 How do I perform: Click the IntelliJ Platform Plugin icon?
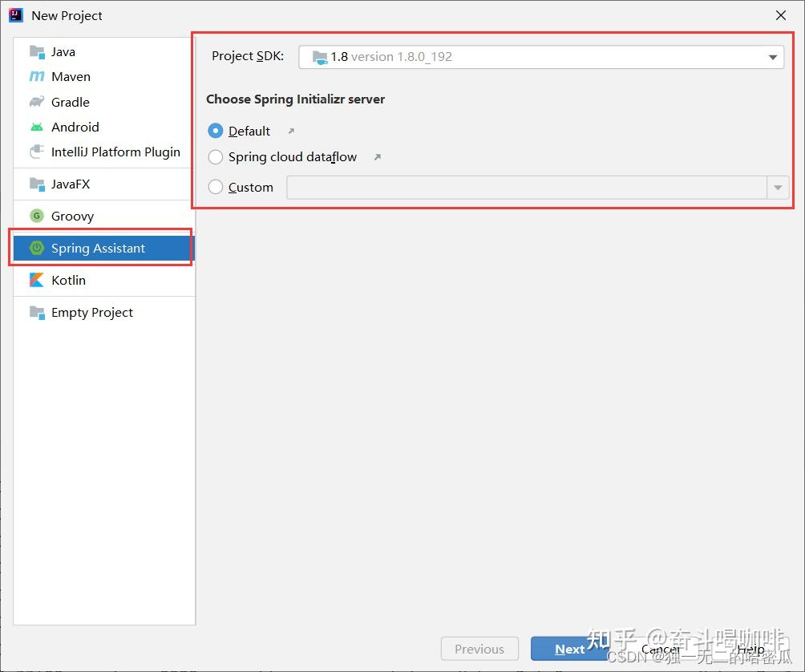pos(37,152)
